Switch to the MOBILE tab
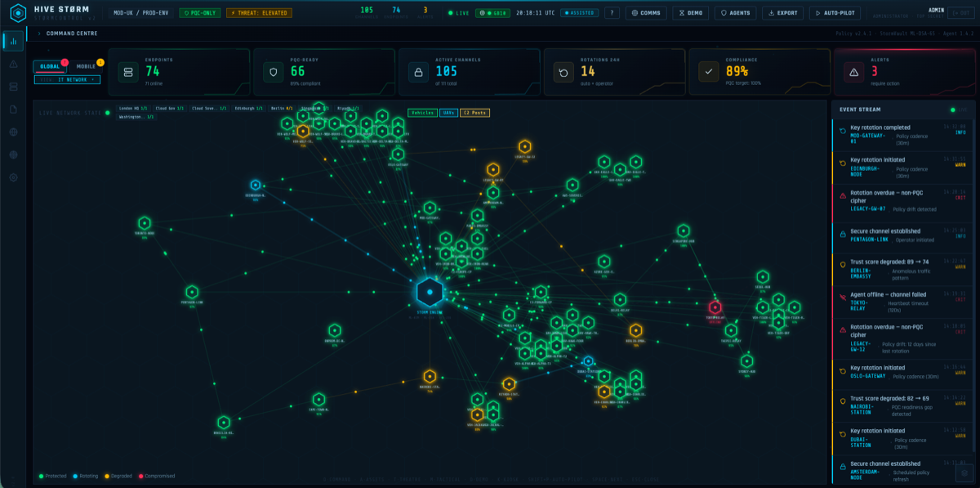980x488 pixels. 85,66
